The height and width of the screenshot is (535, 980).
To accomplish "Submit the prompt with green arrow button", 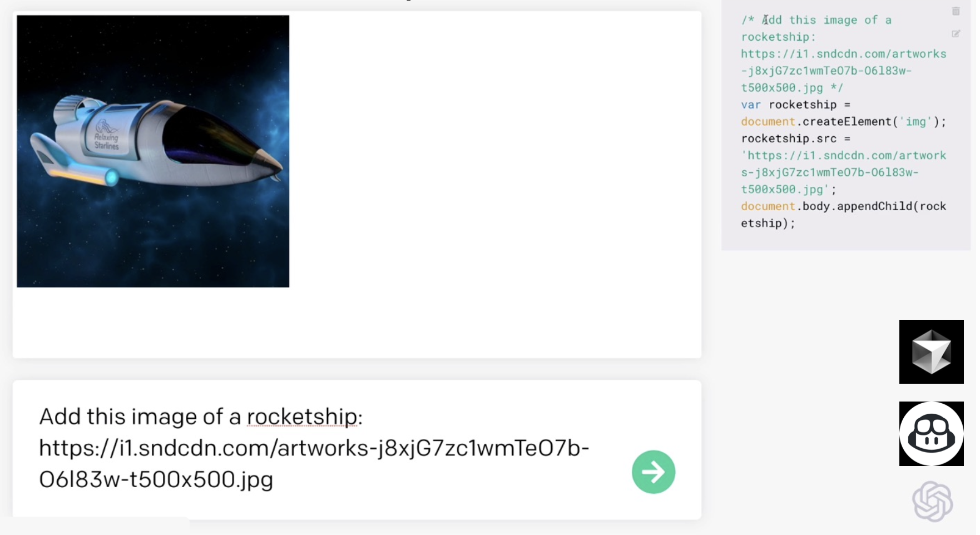I will pyautogui.click(x=654, y=472).
